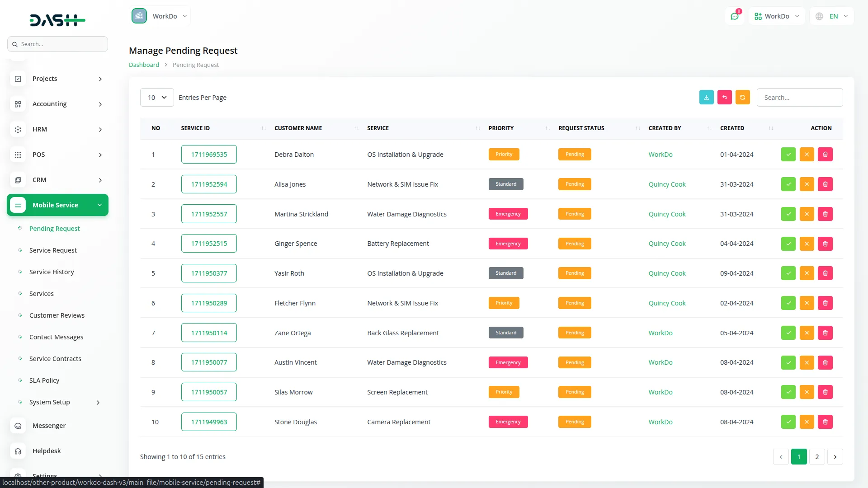The image size is (868, 488).
Task: Delete Martina Strickland's request with trash icon
Action: tap(825, 214)
